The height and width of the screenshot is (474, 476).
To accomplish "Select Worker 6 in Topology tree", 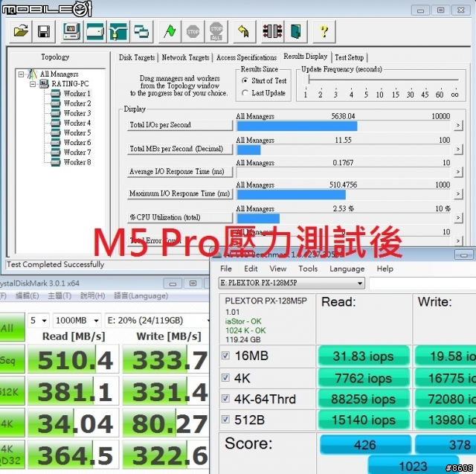I will [77, 142].
